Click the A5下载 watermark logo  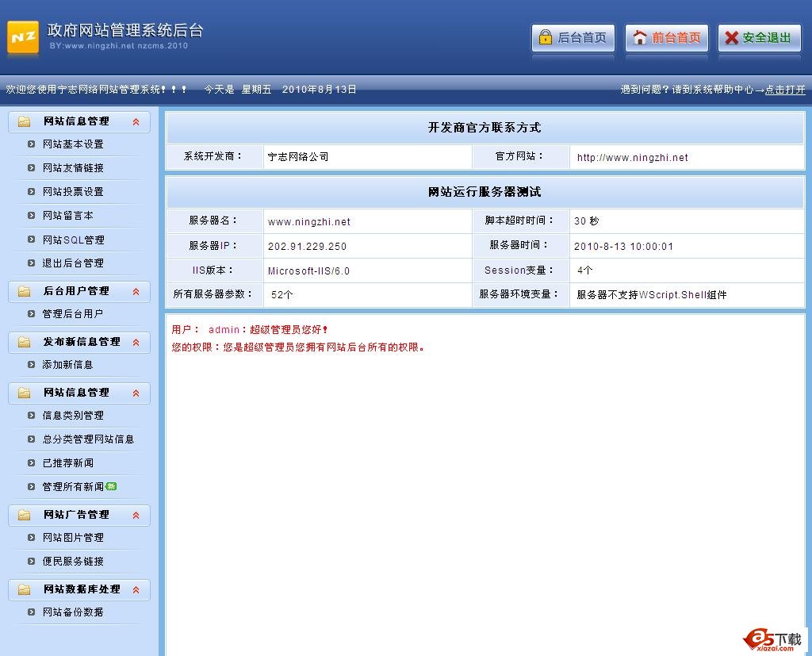[773, 639]
